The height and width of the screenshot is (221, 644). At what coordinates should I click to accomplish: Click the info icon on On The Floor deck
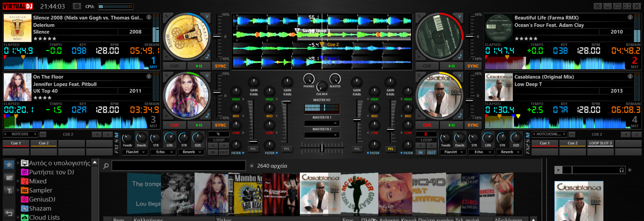[x=149, y=76]
